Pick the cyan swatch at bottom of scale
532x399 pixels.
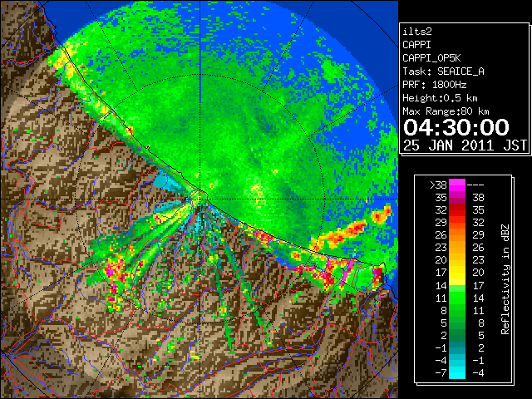coord(457,372)
